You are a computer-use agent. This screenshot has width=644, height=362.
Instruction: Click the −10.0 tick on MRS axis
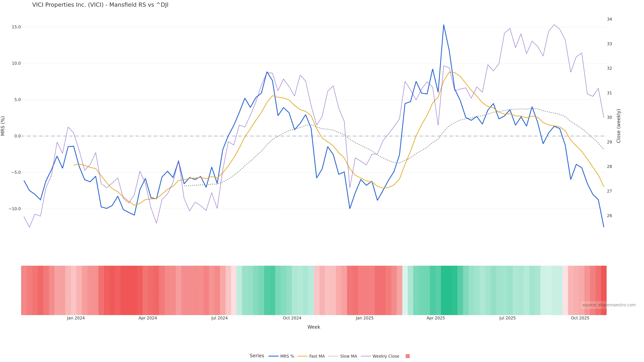pos(15,209)
